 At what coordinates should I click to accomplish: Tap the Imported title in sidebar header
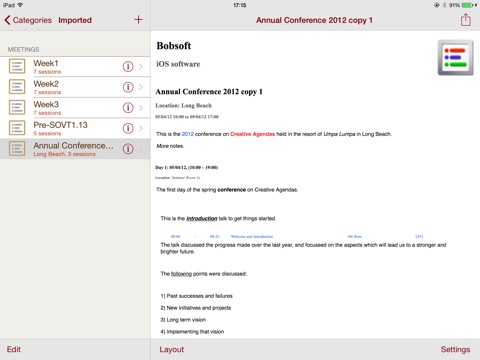75,20
